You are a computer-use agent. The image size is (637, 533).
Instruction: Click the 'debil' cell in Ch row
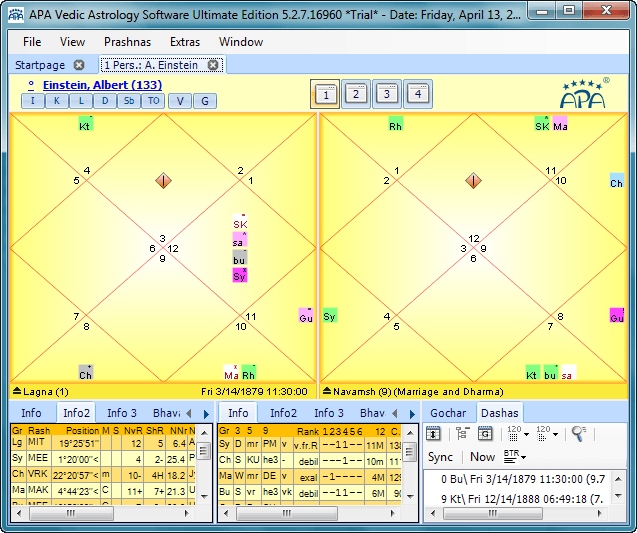click(308, 462)
